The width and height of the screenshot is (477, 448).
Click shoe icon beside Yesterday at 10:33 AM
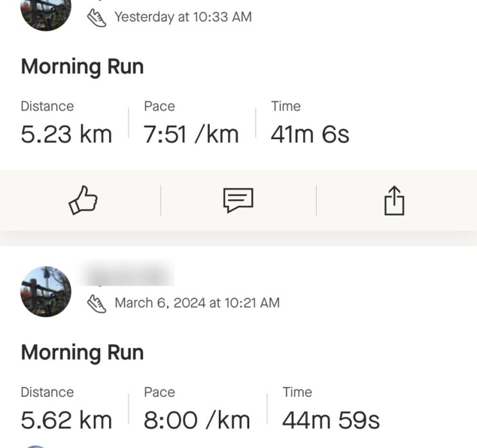click(97, 18)
